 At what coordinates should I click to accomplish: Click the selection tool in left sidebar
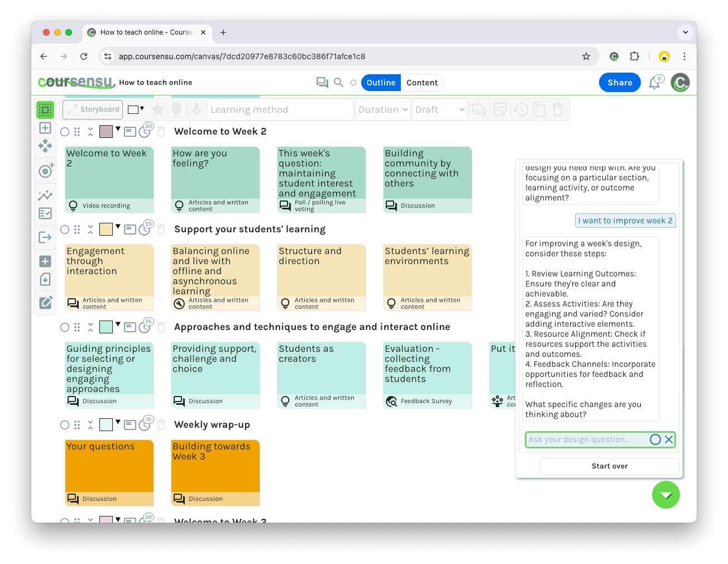point(45,110)
